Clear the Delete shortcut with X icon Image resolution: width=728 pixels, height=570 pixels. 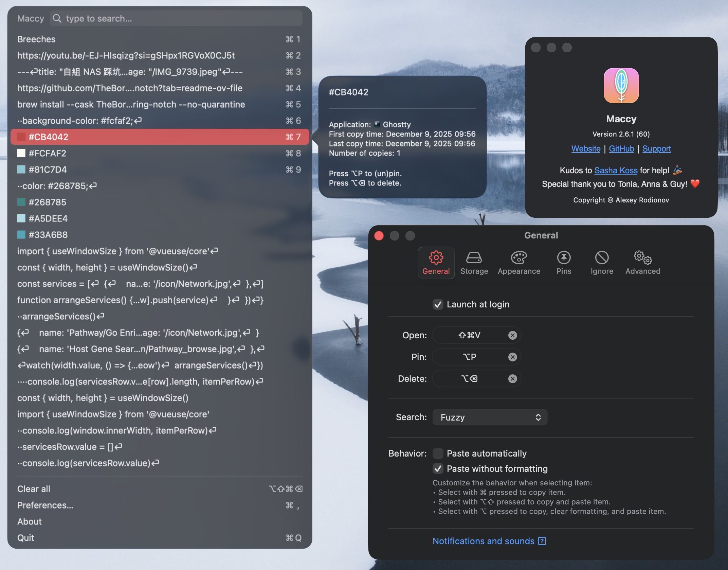pyautogui.click(x=512, y=379)
